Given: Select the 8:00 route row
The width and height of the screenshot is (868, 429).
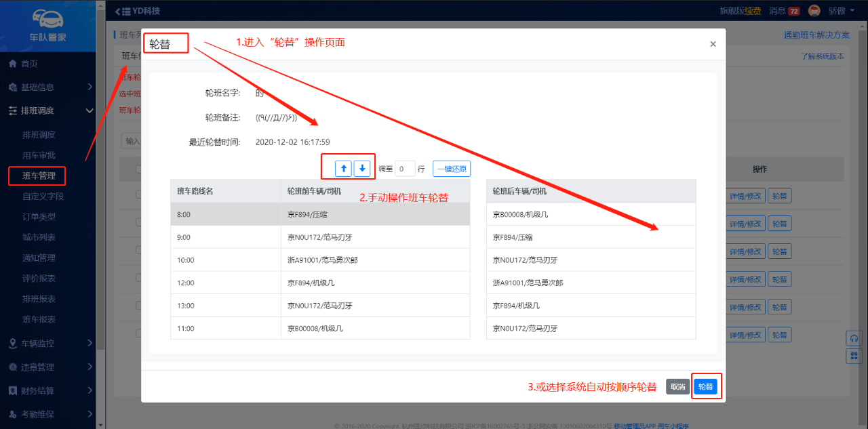Looking at the screenshot, I should coord(320,214).
